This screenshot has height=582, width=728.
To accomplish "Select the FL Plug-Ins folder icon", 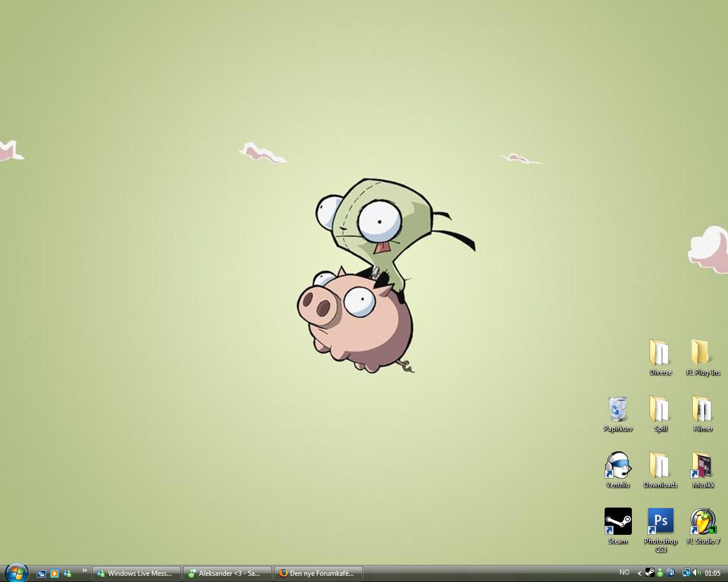I will coord(703,358).
